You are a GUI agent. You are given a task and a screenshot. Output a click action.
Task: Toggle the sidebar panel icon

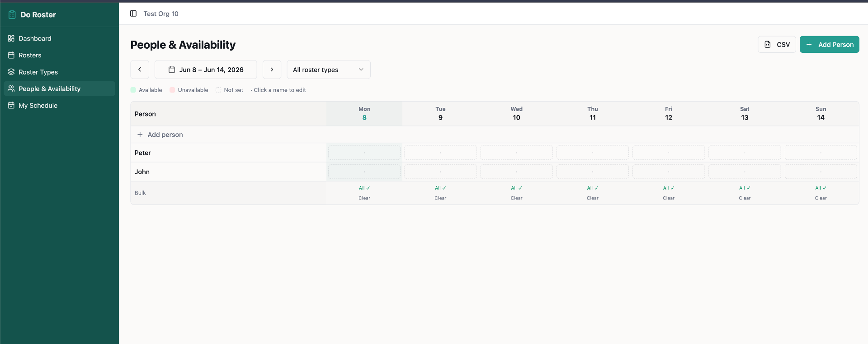pos(133,14)
